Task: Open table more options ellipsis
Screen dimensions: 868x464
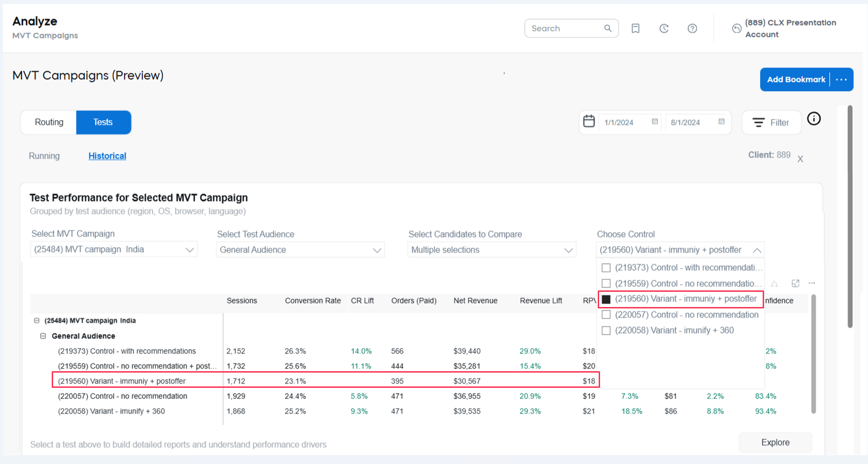Action: (812, 283)
